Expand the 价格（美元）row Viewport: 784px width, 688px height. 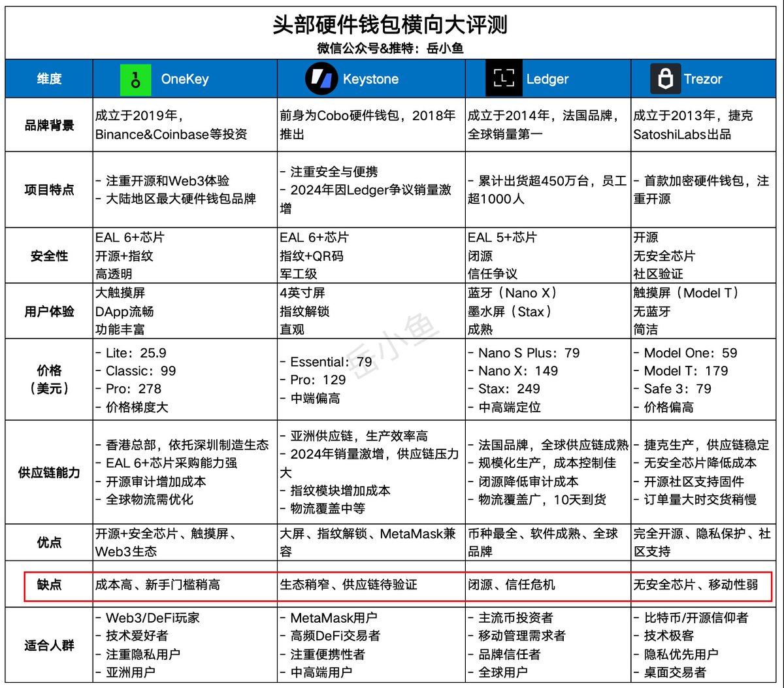48,380
